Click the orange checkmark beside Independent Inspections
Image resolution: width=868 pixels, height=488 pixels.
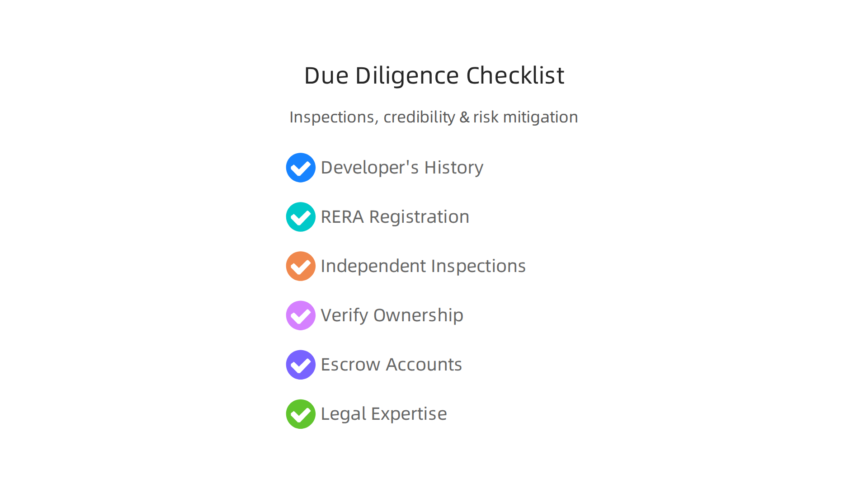tap(301, 266)
